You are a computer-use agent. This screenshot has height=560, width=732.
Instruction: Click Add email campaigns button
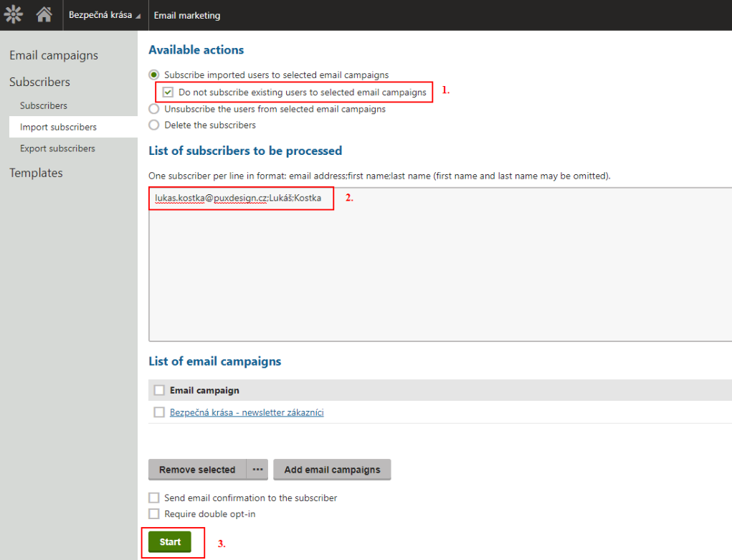332,470
